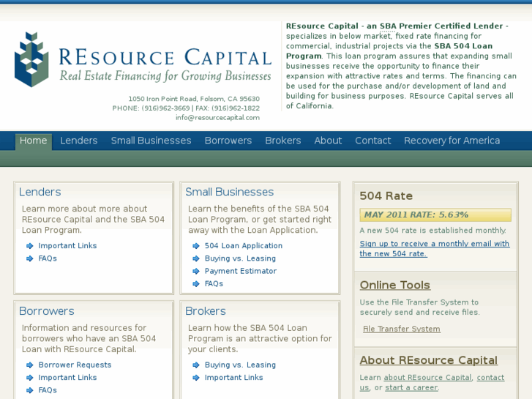Follow the 'about REsource Capital' text link
The height and width of the screenshot is (399, 532).
pyautogui.click(x=427, y=377)
